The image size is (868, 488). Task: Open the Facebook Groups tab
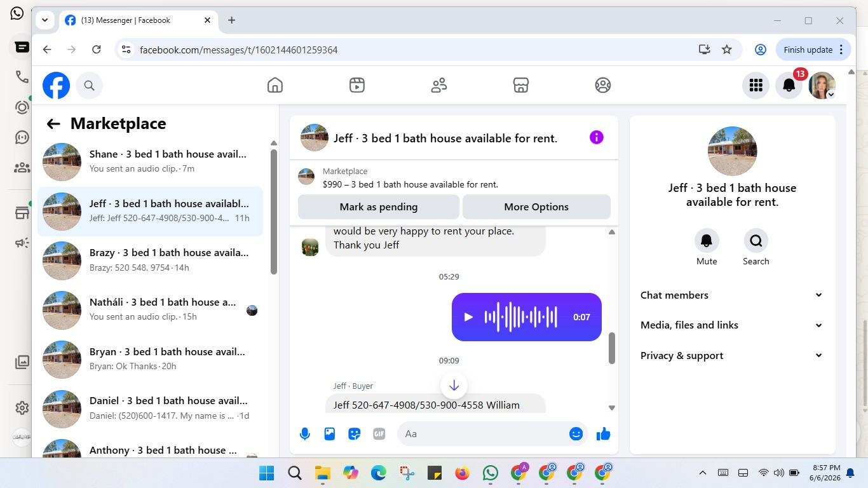pos(603,85)
